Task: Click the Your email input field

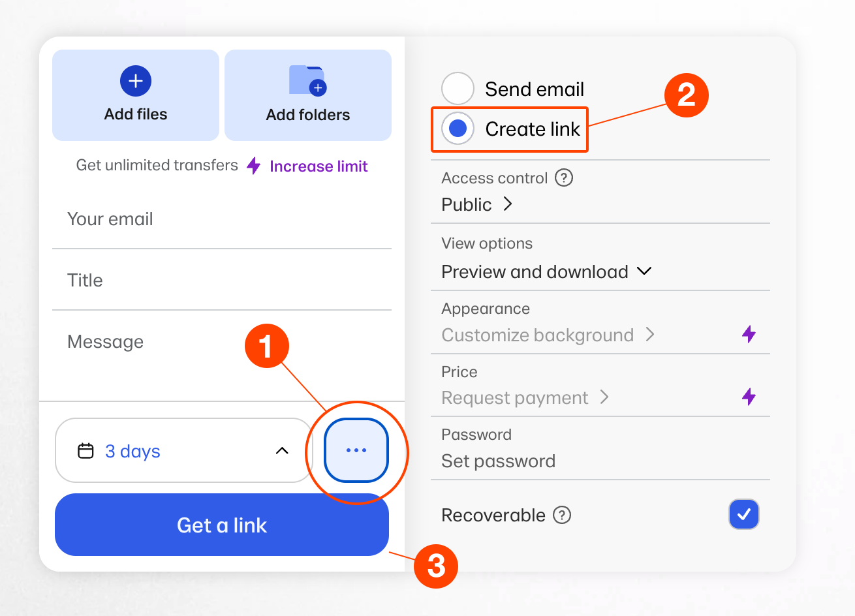Action: click(222, 219)
